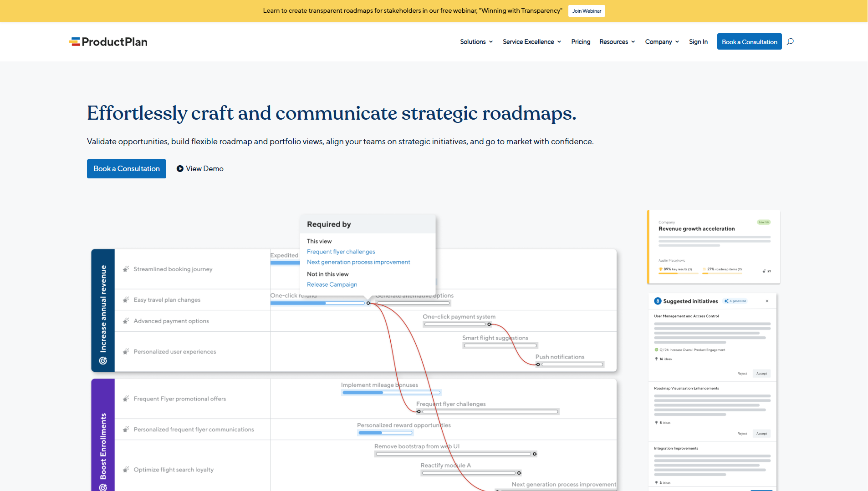The image size is (868, 491).
Task: Click the Revenue growth acceleration card title
Action: 696,229
